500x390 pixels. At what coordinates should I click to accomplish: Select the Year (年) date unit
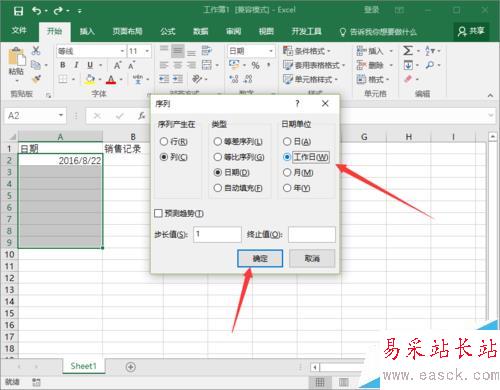[x=287, y=188]
